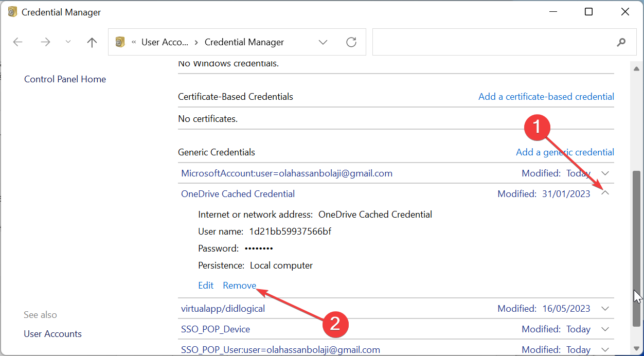Remove the OneDrive Cached Credential
The width and height of the screenshot is (644, 356).
[x=240, y=286]
